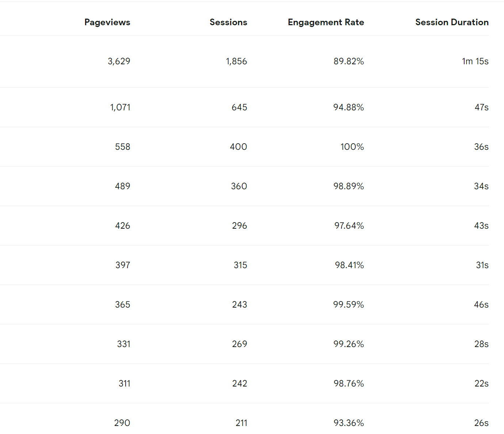Select the 26s session duration cell
The width and height of the screenshot is (504, 434).
(x=481, y=423)
